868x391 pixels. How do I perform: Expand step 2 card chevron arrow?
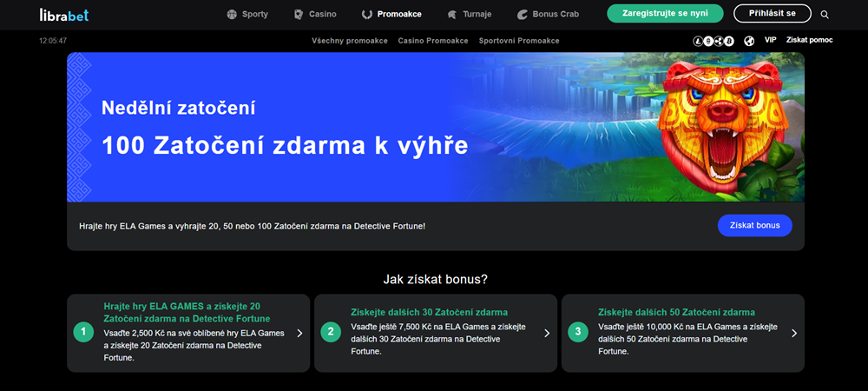pyautogui.click(x=547, y=333)
